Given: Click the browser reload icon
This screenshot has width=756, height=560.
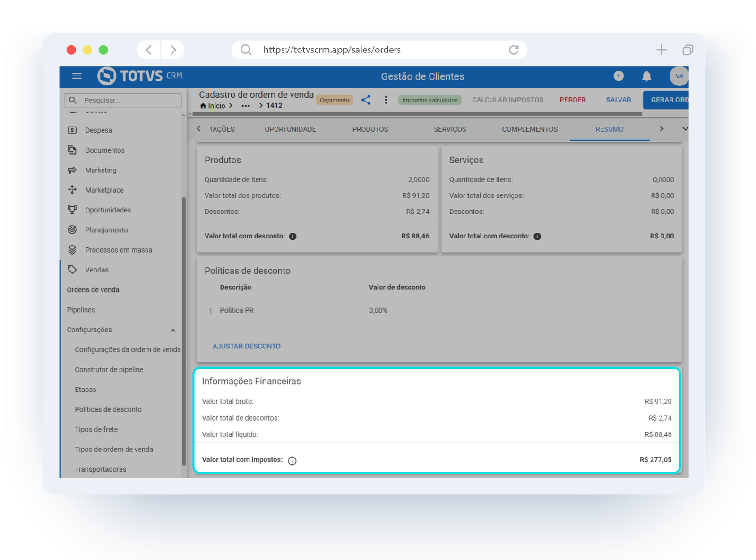Looking at the screenshot, I should [x=514, y=50].
